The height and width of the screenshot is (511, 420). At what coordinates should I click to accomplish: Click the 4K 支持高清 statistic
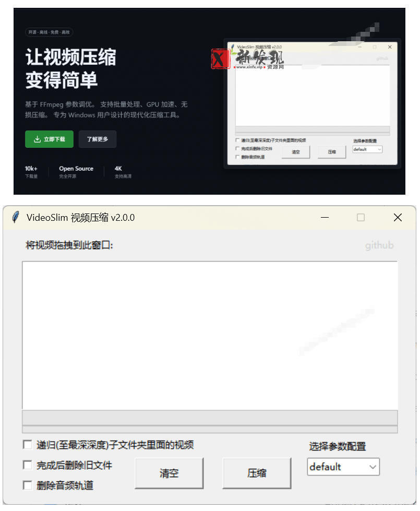123,172
